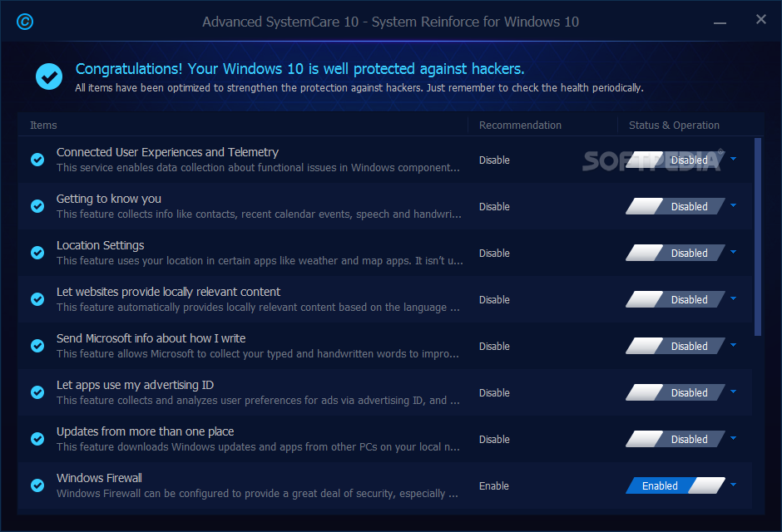Toggle the advertising ID Disabled switch
Screen dimensions: 782x532
tap(676, 392)
